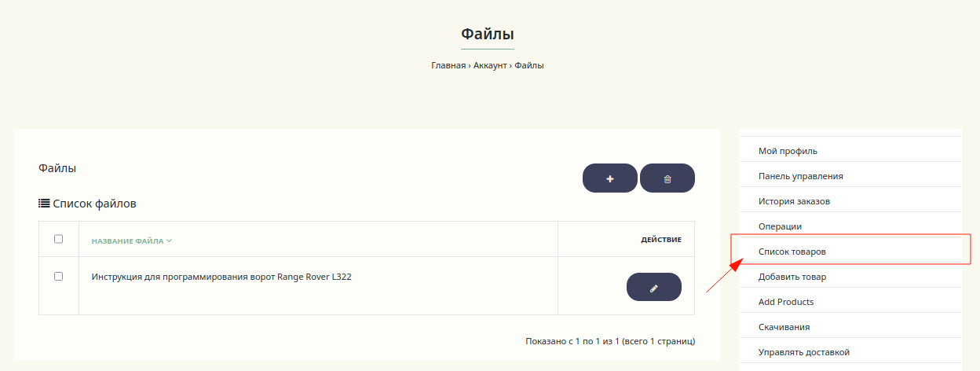
Task: Sort by Название файла column chevron
Action: coord(169,241)
